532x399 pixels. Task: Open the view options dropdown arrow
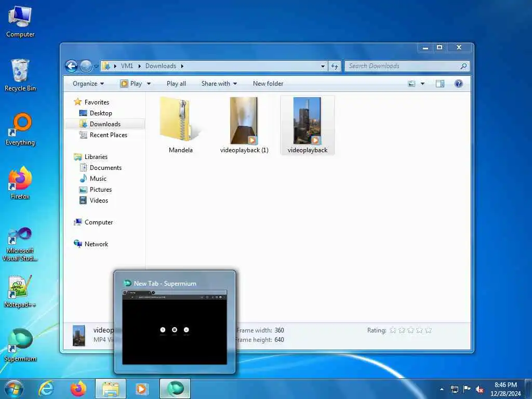pos(423,84)
